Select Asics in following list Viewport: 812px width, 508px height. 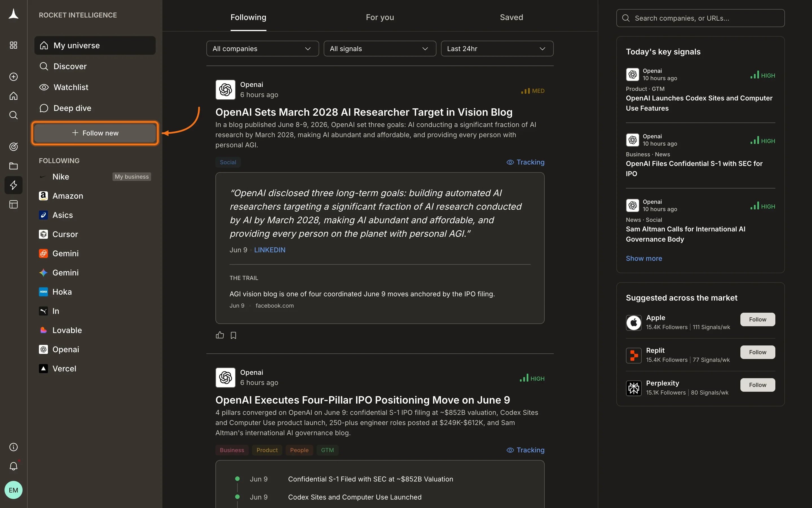point(95,215)
